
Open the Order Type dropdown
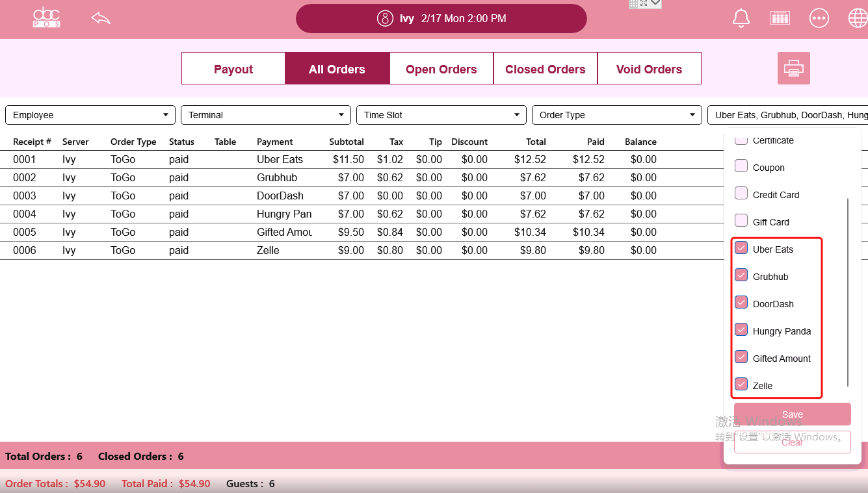tap(617, 115)
